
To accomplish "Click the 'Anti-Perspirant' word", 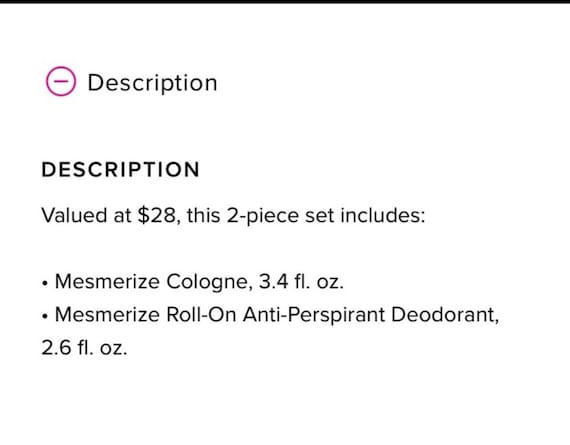I will pyautogui.click(x=314, y=315).
